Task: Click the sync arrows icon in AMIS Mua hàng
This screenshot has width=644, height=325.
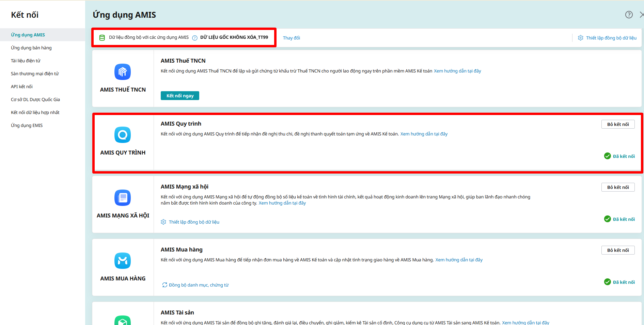Action: [x=165, y=285]
